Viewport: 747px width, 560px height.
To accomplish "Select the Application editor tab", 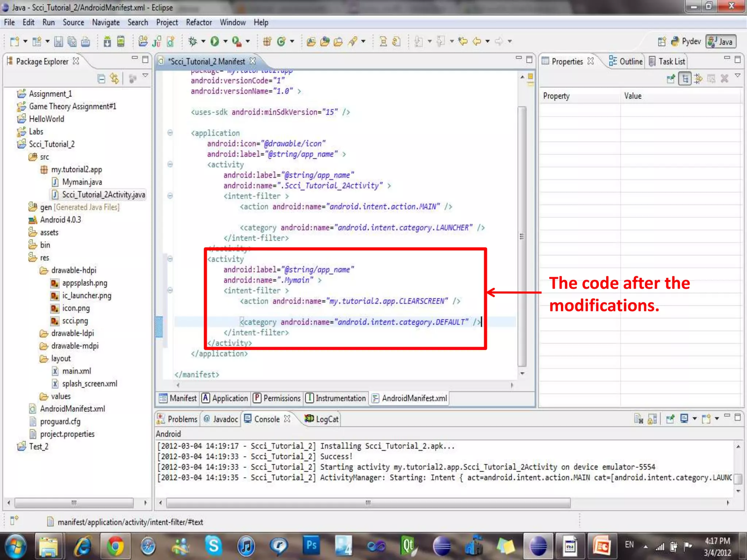I will 225,398.
